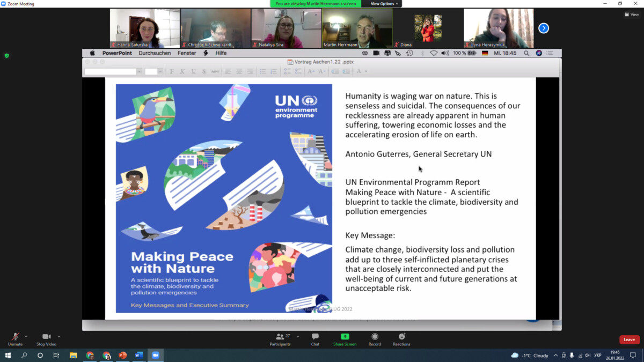Screen dimensions: 644x362
Task: Open the Hilfe menu
Action: (221, 53)
